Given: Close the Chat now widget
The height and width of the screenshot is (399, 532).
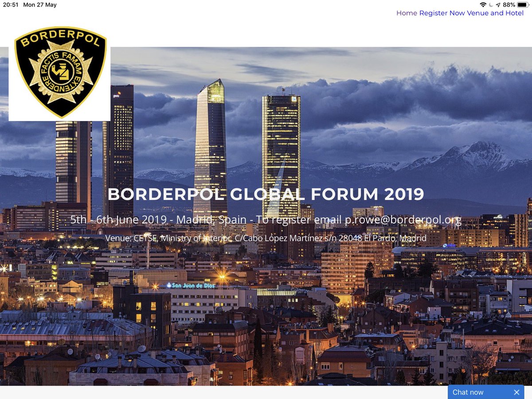Looking at the screenshot, I should coord(516,392).
